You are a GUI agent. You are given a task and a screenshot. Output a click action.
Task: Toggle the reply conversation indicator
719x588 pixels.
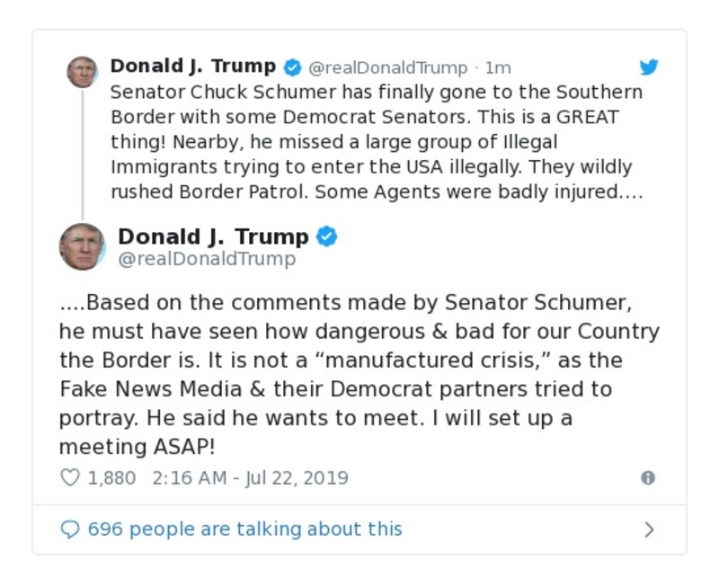click(x=71, y=529)
